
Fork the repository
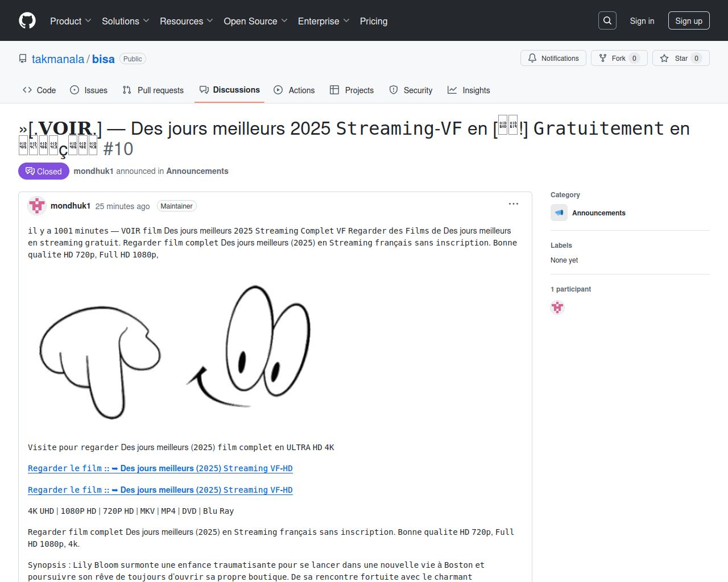point(619,58)
